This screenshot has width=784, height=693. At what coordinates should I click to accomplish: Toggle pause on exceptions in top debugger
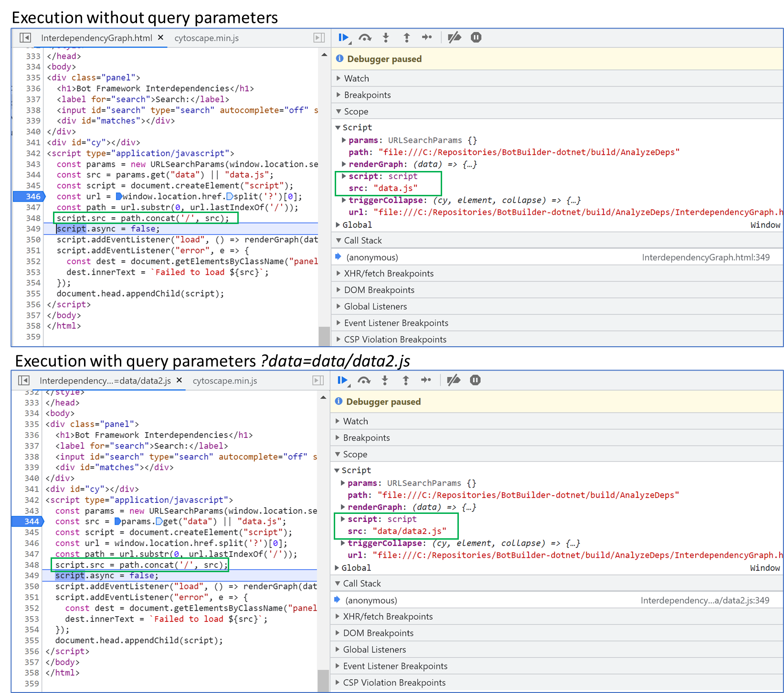(476, 38)
